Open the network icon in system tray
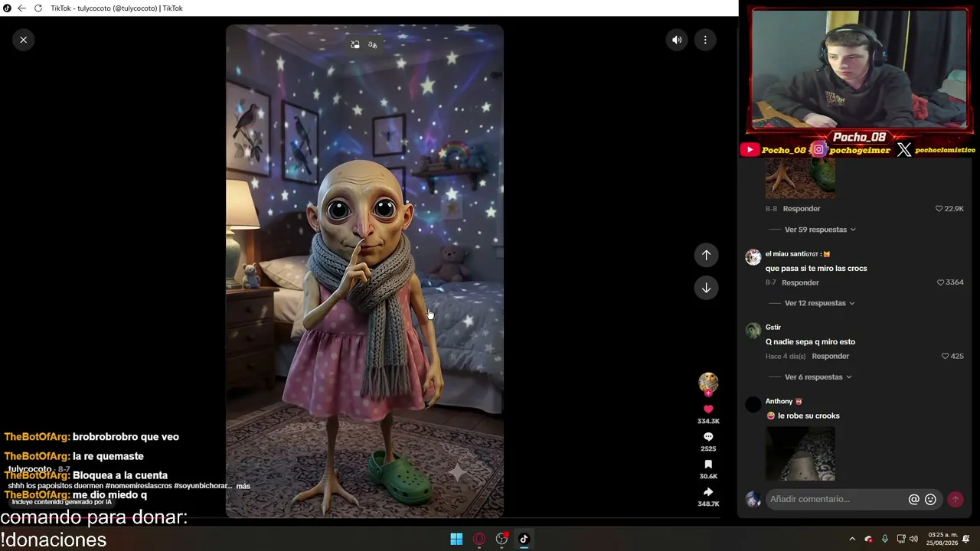 (901, 539)
